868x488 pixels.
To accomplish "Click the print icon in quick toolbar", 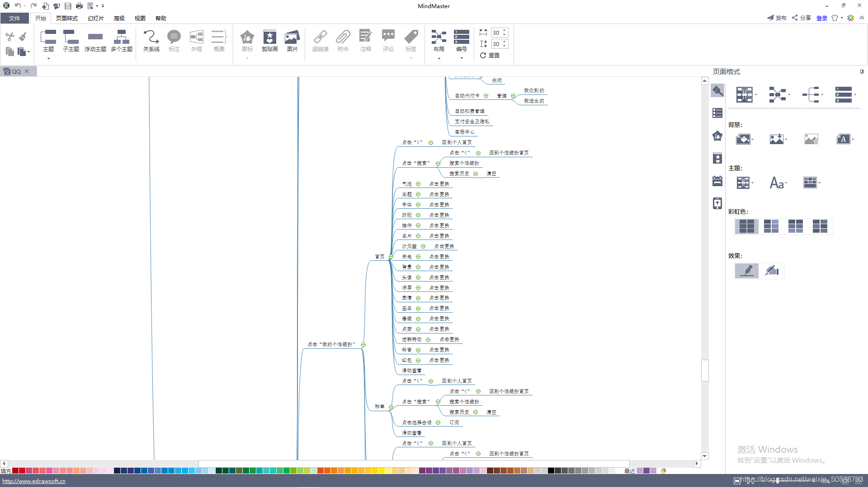I will pos(79,6).
